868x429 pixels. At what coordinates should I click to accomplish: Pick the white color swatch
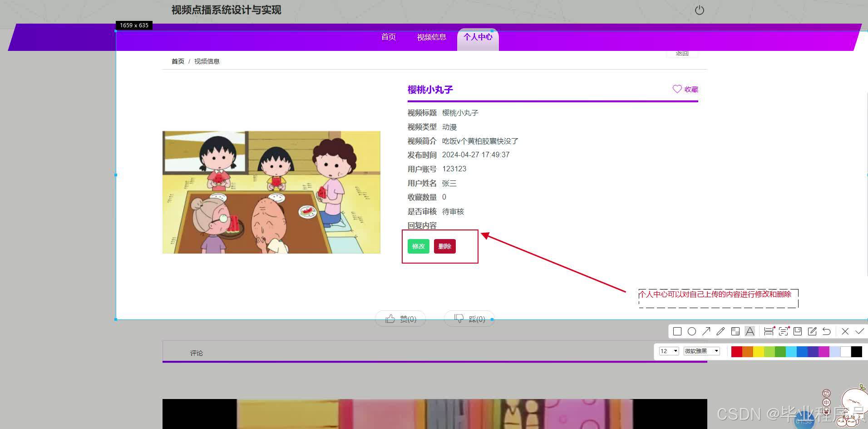(x=846, y=351)
